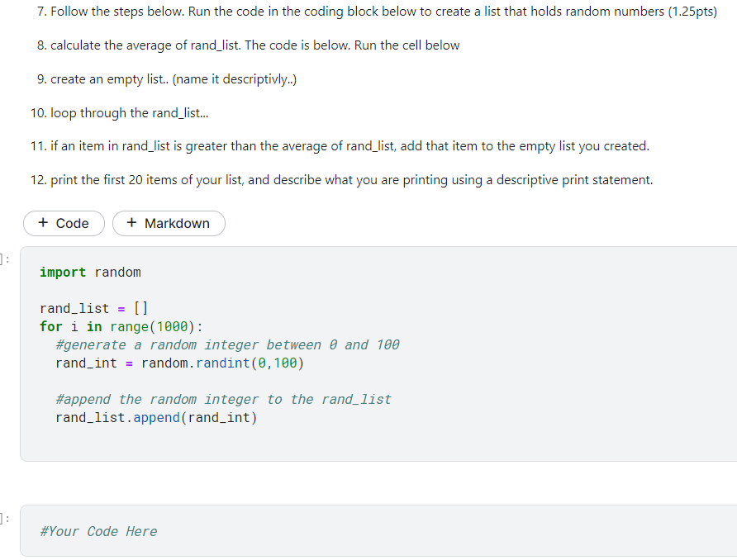Click the "+ Code" button to add a cell

pyautogui.click(x=64, y=223)
